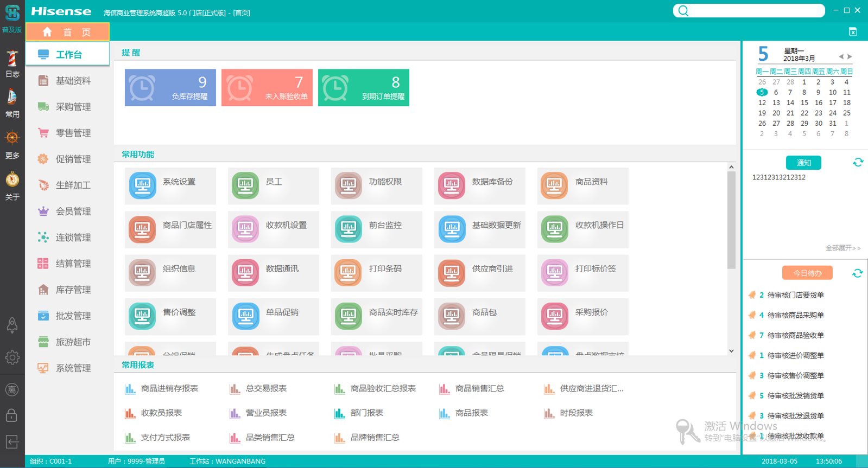Image resolution: width=868 pixels, height=468 pixels.
Task: Refresh the 今日待办 todo list
Action: pos(857,273)
